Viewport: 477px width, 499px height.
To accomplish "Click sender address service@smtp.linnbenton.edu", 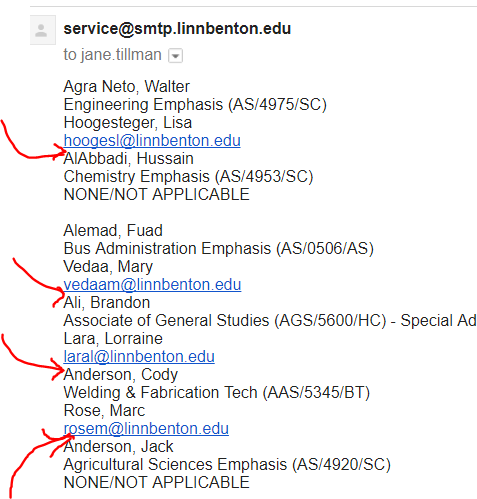I will coord(177,29).
